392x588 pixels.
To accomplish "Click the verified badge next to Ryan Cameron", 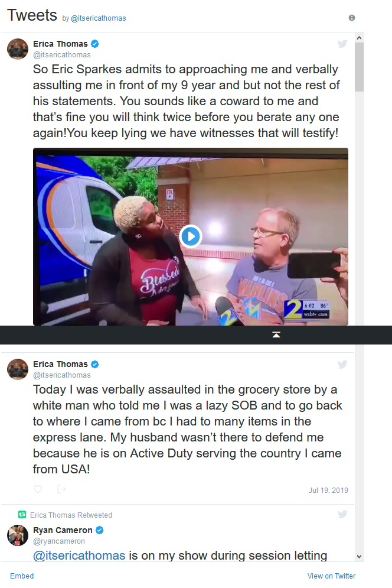I will (100, 530).
